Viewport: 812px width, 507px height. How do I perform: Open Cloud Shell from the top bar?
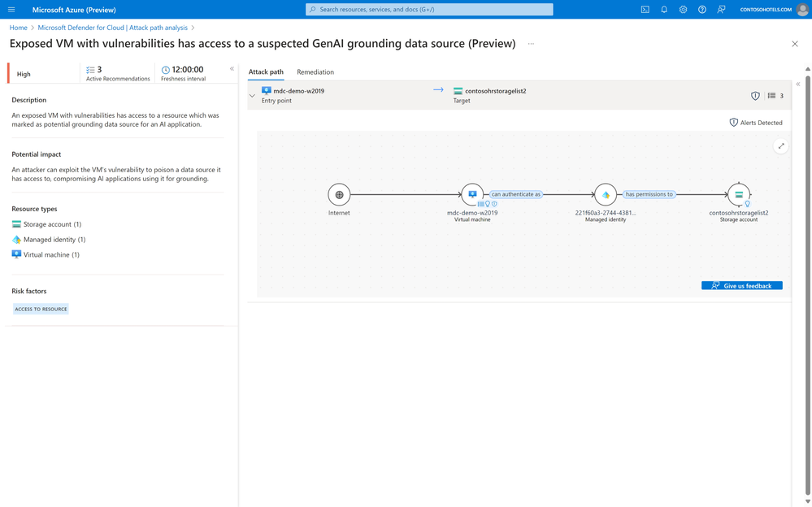(x=645, y=9)
